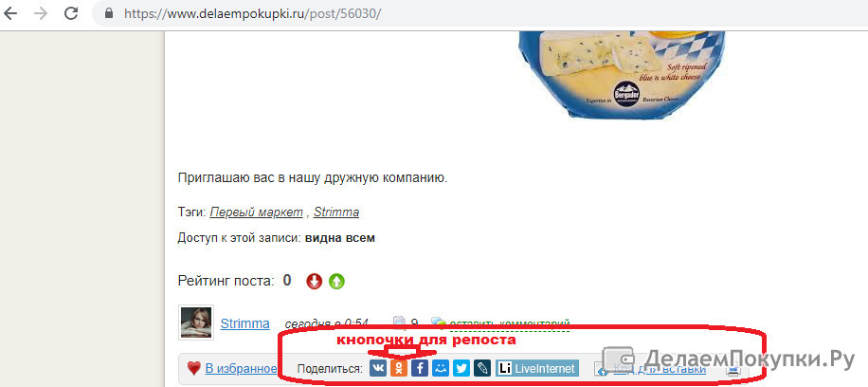Click оставить комментарий link
The image size is (868, 387).
coord(509,323)
